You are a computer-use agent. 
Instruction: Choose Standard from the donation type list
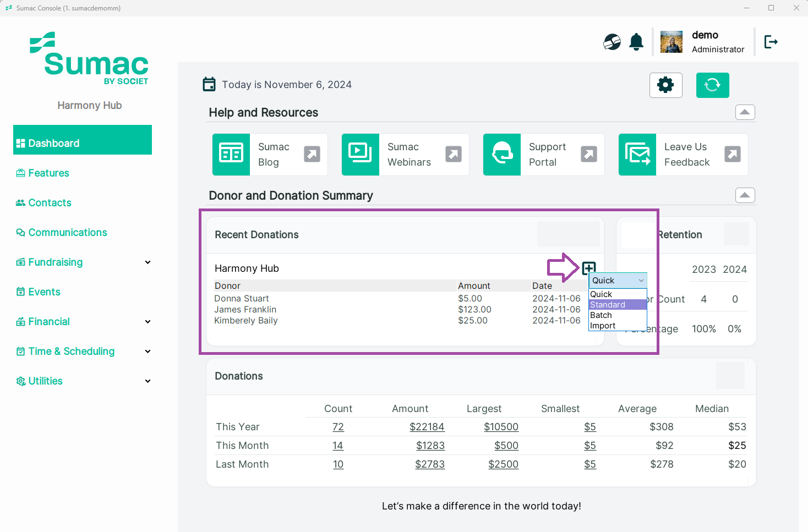618,305
